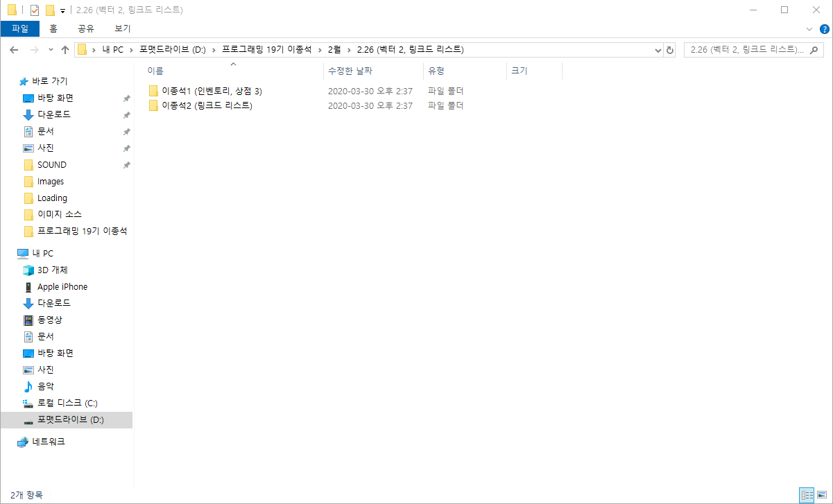Open pinned 바탕 화면 under 바로 가기
Image resolution: width=833 pixels, height=504 pixels.
(55, 98)
